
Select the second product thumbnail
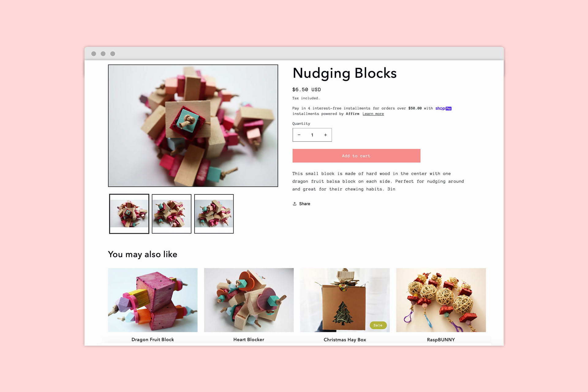click(x=171, y=214)
